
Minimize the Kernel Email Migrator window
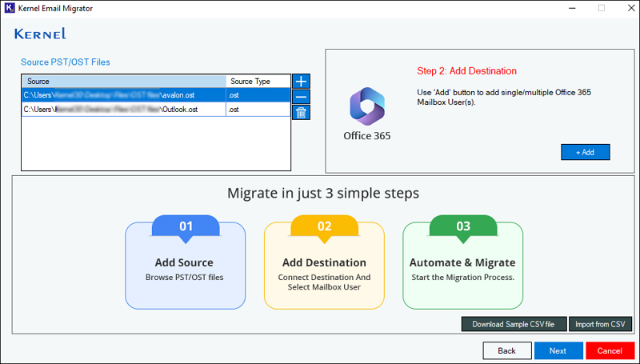pos(572,8)
